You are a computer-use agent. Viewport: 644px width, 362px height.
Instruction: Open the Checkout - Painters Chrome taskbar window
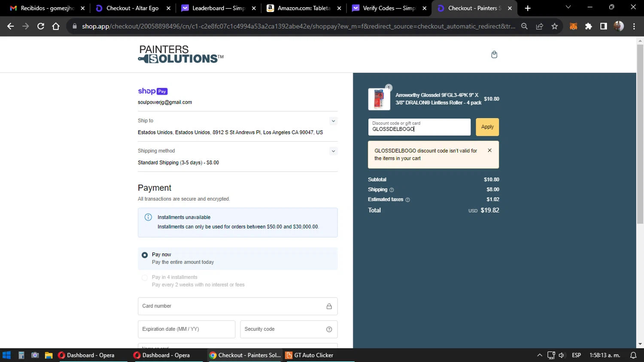[x=245, y=355]
